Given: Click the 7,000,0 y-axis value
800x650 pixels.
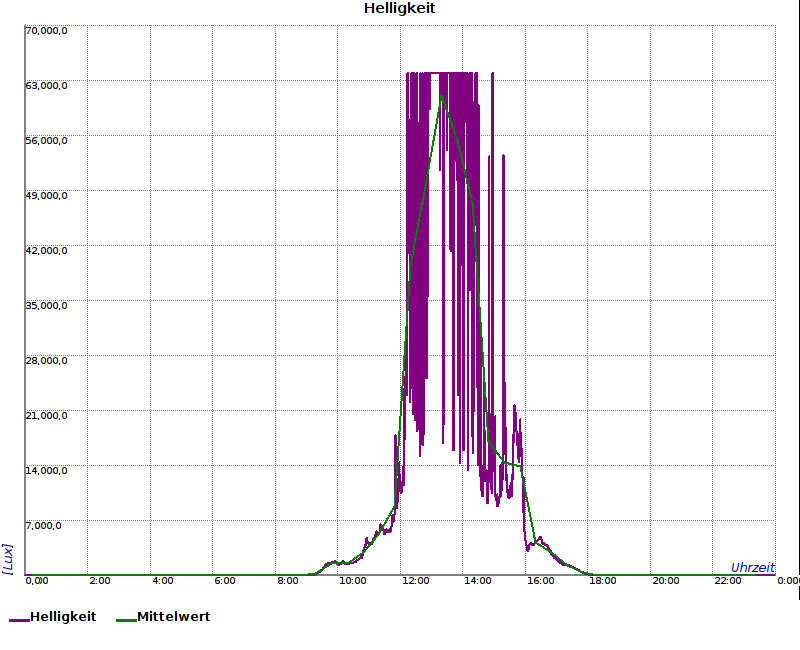Looking at the screenshot, I should (44, 526).
